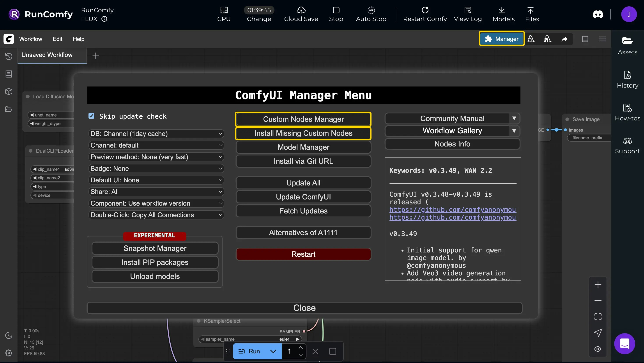Open the Help menu
Viewport: 644px width, 363px height.
point(78,39)
